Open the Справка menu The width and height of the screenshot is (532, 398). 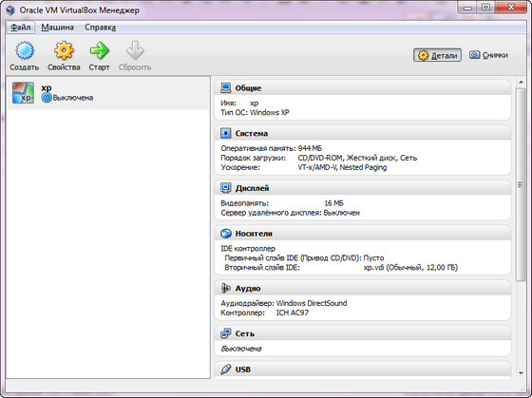pyautogui.click(x=100, y=28)
